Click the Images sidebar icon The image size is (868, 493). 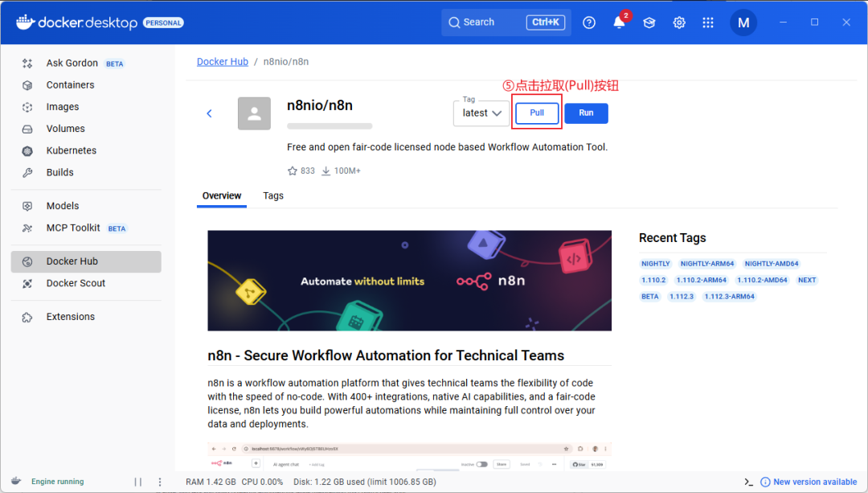[x=27, y=107]
